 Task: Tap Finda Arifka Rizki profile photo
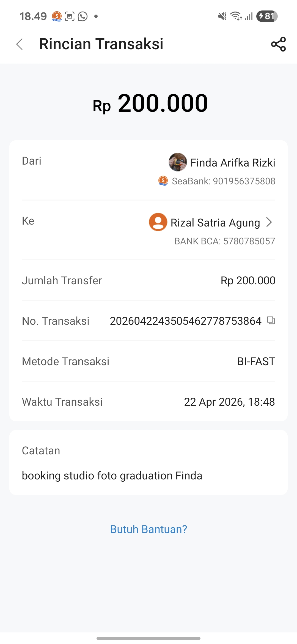click(x=178, y=162)
